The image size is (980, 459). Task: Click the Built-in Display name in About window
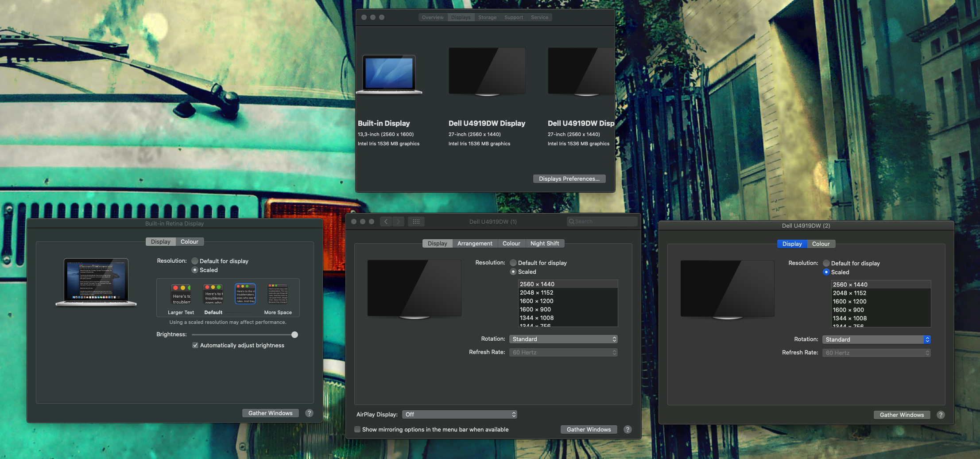coord(384,123)
